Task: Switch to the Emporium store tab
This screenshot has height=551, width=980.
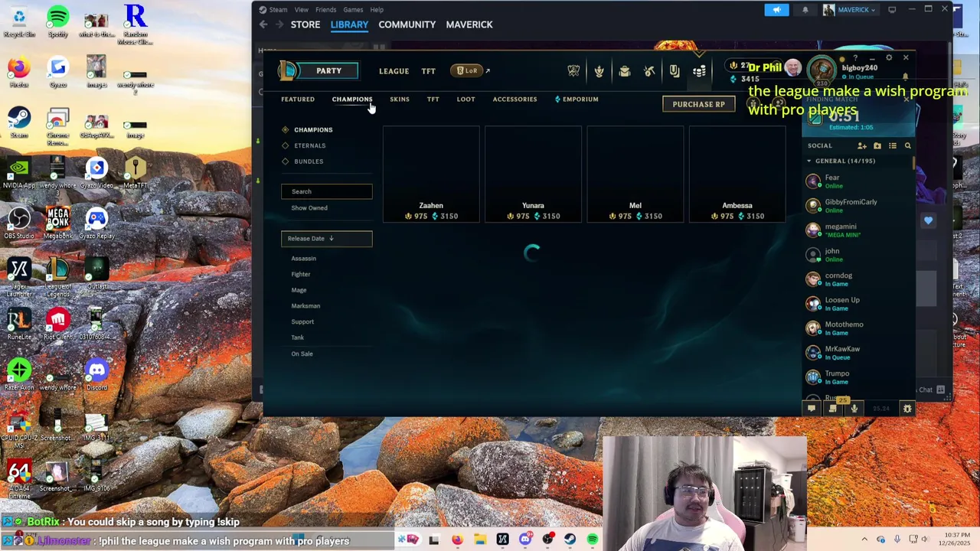Action: click(577, 99)
